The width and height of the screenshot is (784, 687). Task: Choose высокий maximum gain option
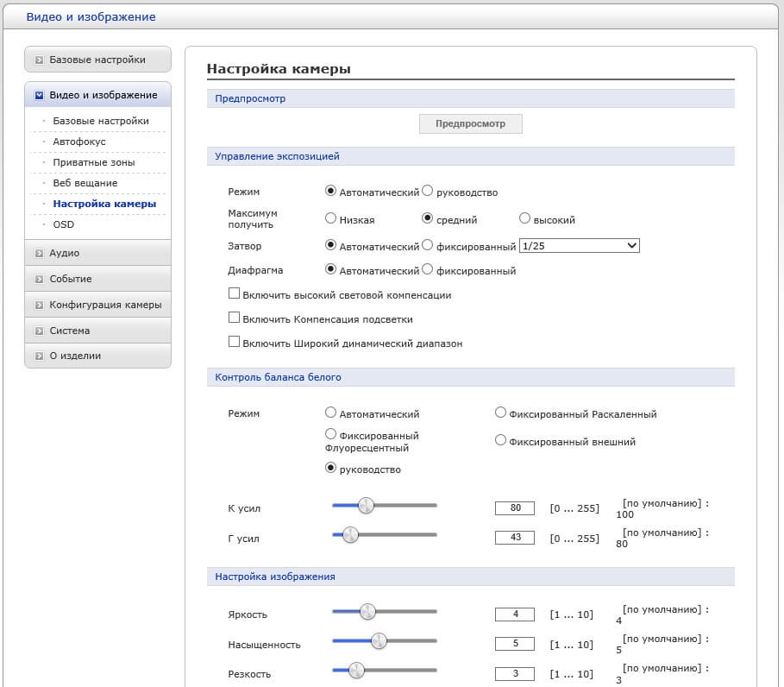point(524,219)
